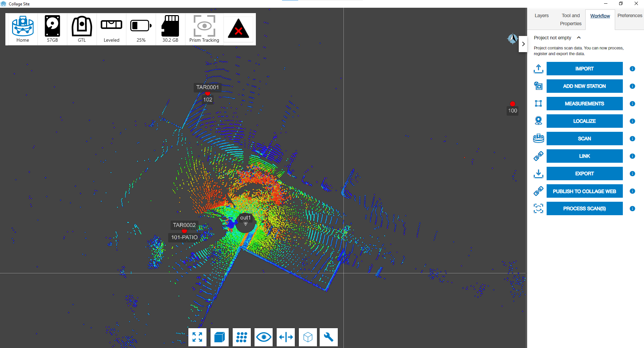Viewport: 644px width, 348px height.
Task: Open the wrench tools icon
Action: (328, 337)
